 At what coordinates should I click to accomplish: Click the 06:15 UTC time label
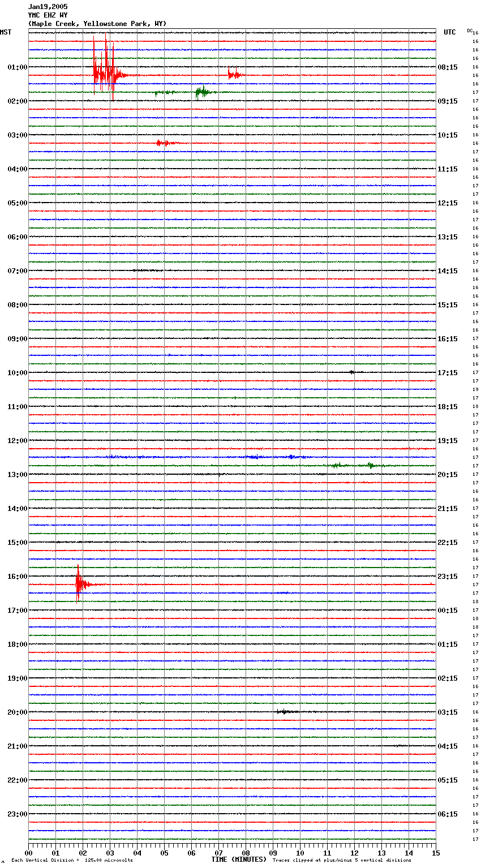448,814
